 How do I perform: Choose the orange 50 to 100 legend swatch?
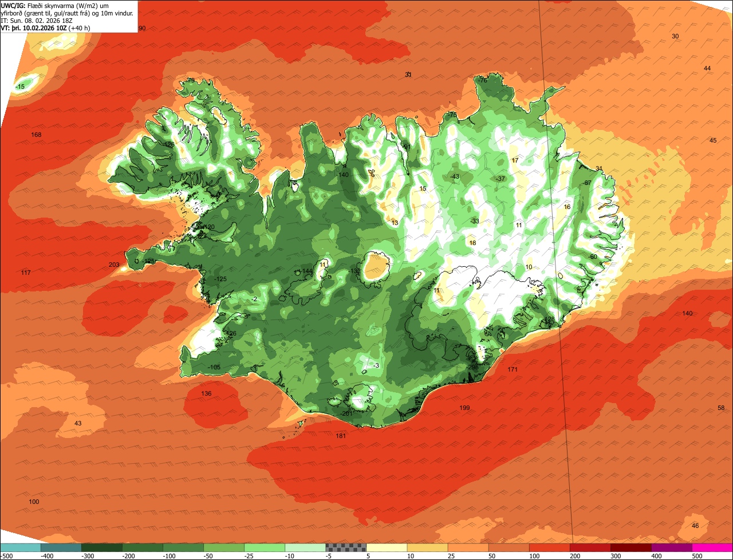pos(509,547)
